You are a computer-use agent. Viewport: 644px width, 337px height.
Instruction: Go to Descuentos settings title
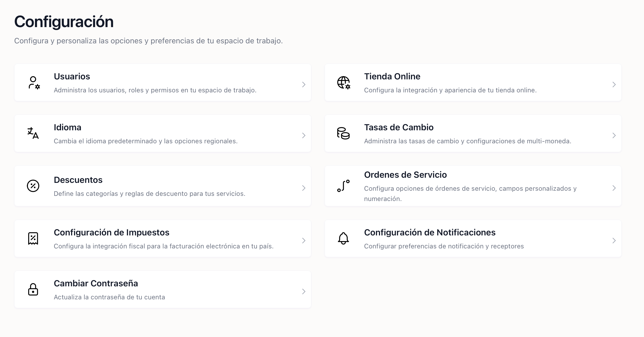click(78, 180)
